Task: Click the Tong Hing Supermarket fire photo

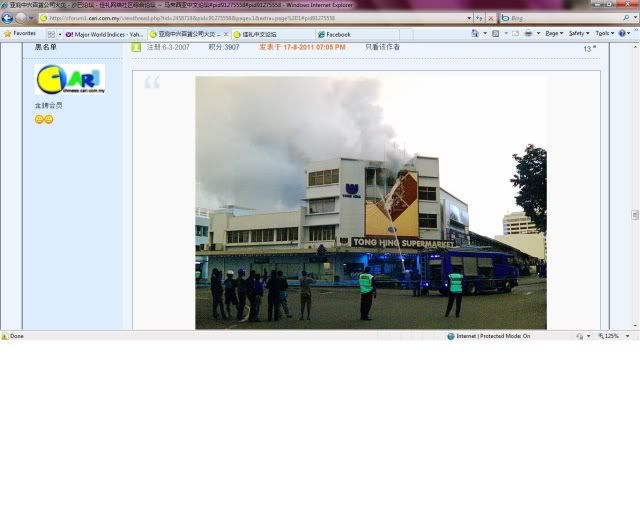Action: pyautogui.click(x=370, y=202)
